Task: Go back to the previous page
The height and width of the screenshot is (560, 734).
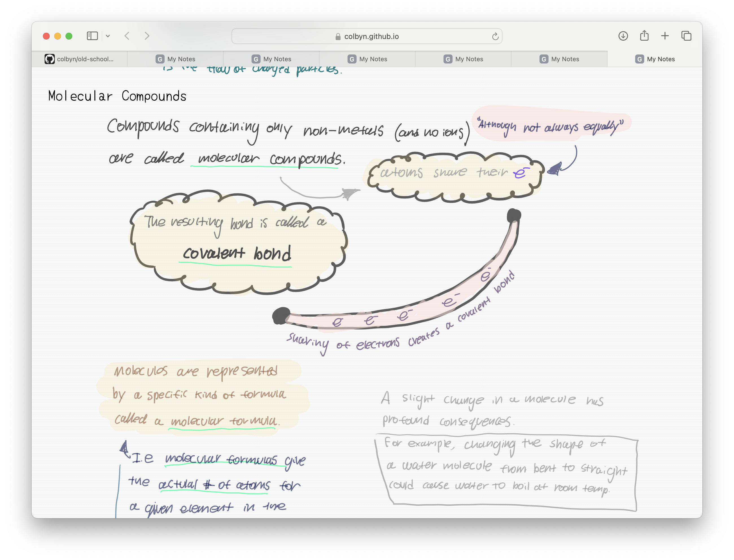Action: click(128, 36)
